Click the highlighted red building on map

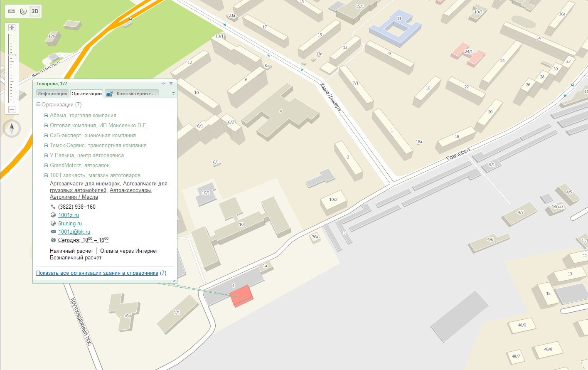pos(241,296)
